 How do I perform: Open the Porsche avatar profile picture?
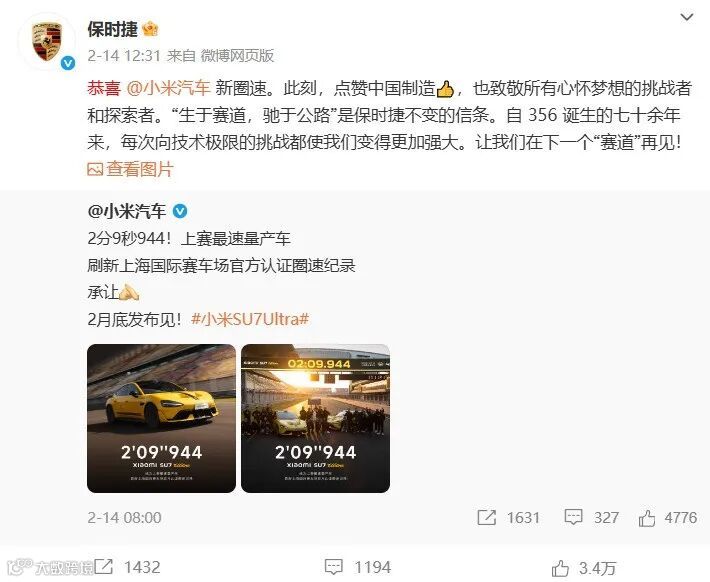pos(47,42)
